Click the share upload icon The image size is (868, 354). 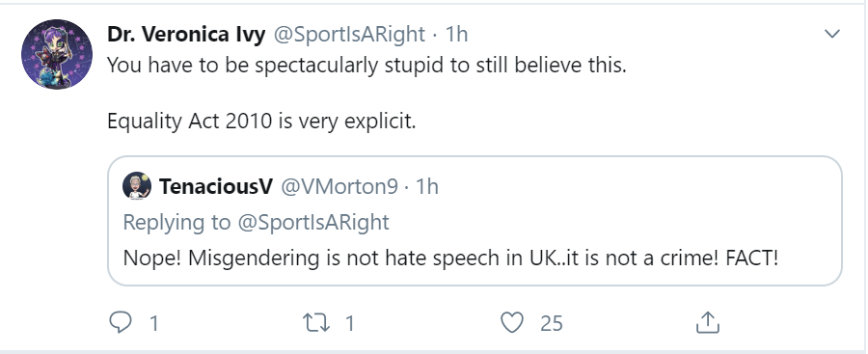pos(707,322)
